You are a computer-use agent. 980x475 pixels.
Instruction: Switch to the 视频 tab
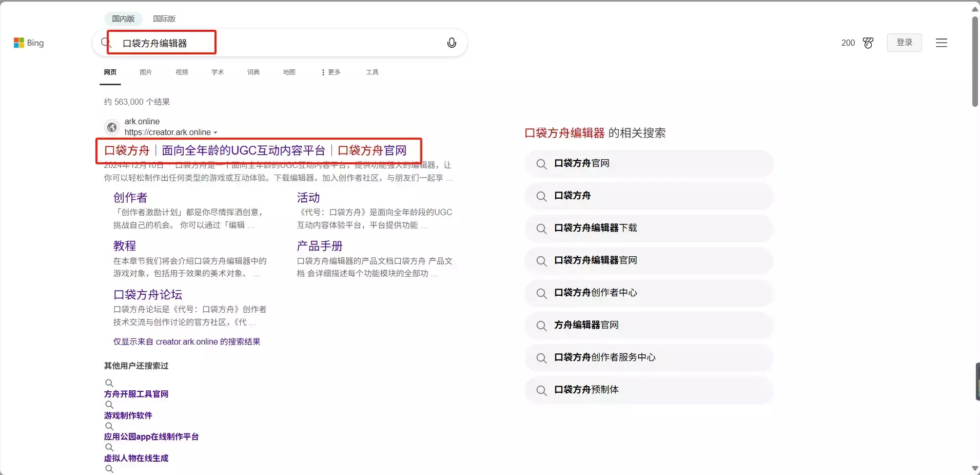click(182, 72)
